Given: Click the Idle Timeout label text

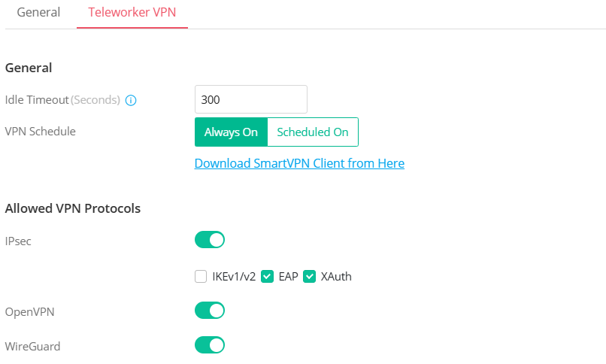Looking at the screenshot, I should 37,100.
